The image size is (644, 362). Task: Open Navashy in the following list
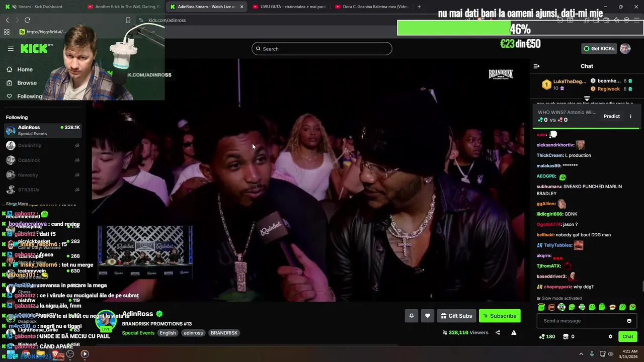(43, 175)
